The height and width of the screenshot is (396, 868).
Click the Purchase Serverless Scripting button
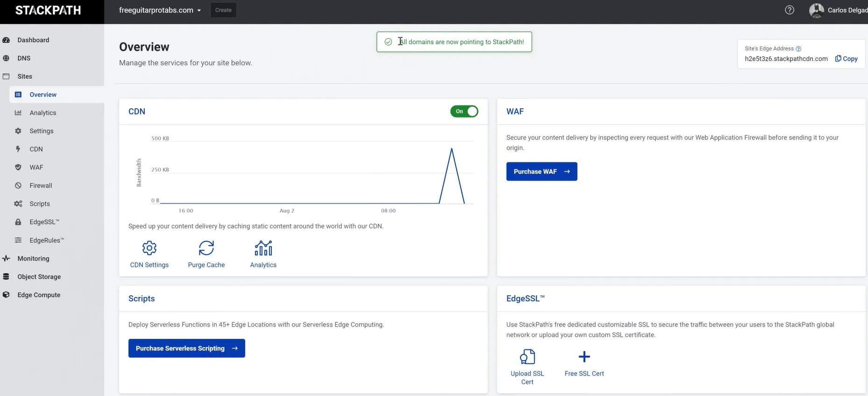point(186,348)
